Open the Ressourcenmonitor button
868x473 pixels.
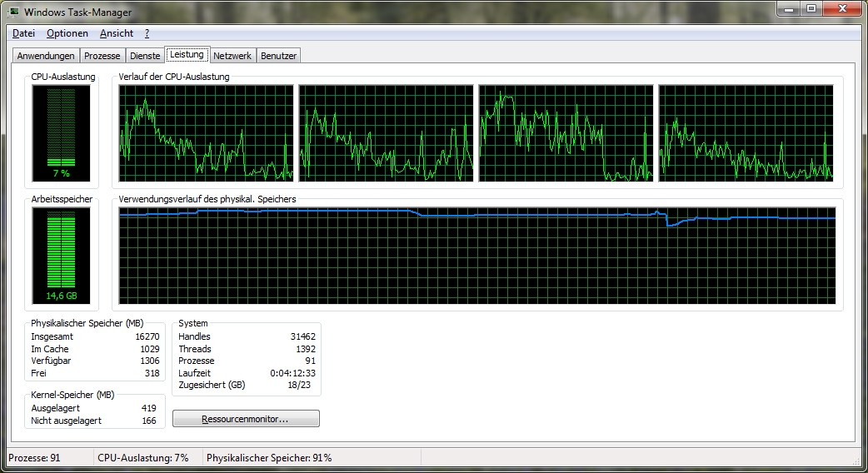(246, 419)
